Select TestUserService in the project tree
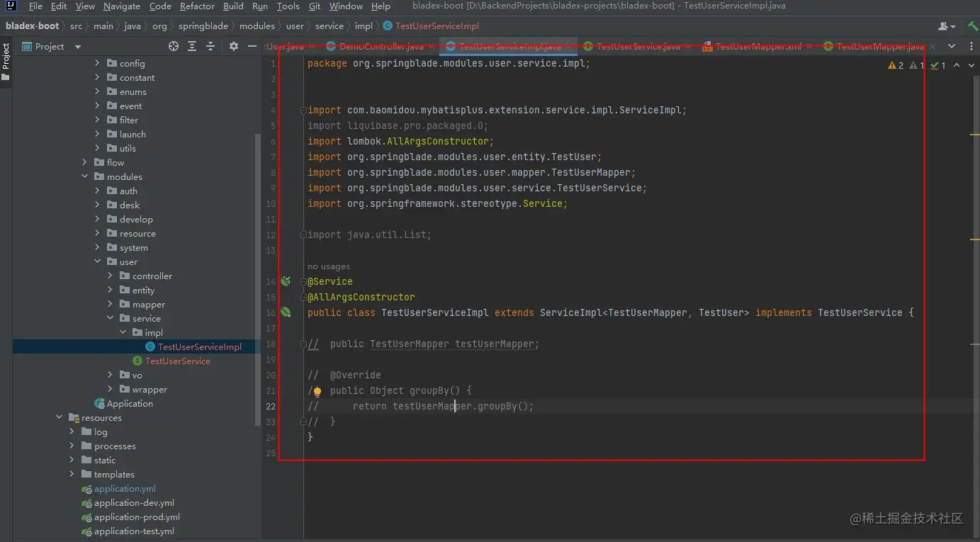Image resolution: width=980 pixels, height=542 pixels. coord(177,361)
